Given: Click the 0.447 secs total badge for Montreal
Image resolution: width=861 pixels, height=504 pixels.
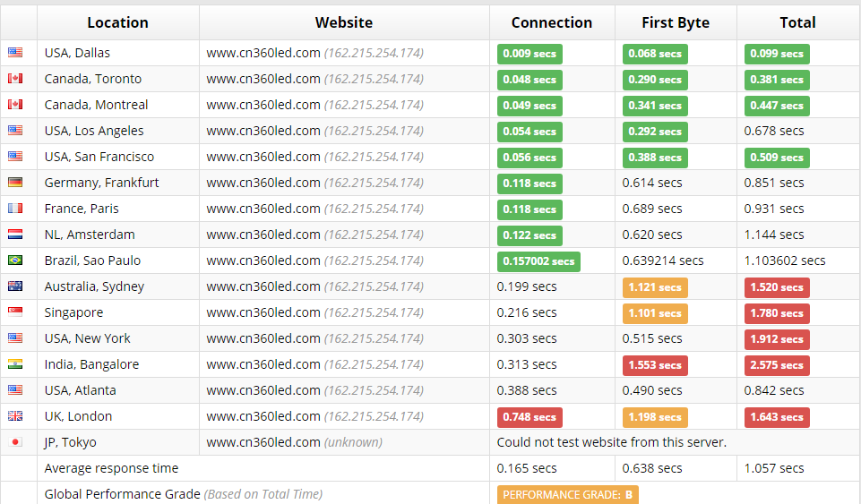Looking at the screenshot, I should 777,106.
